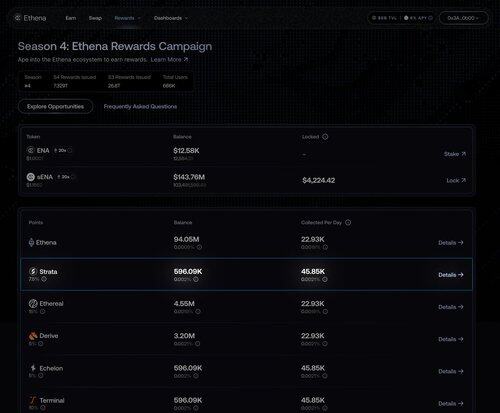Click the Locked column info icon
The width and height of the screenshot is (500, 413).
click(325, 137)
